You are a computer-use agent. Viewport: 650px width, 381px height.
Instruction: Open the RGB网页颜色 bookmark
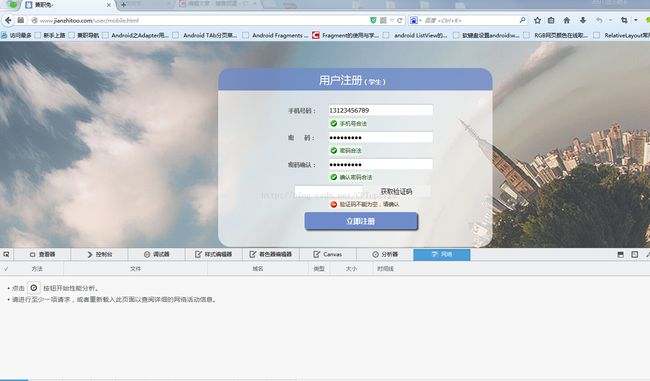point(556,35)
